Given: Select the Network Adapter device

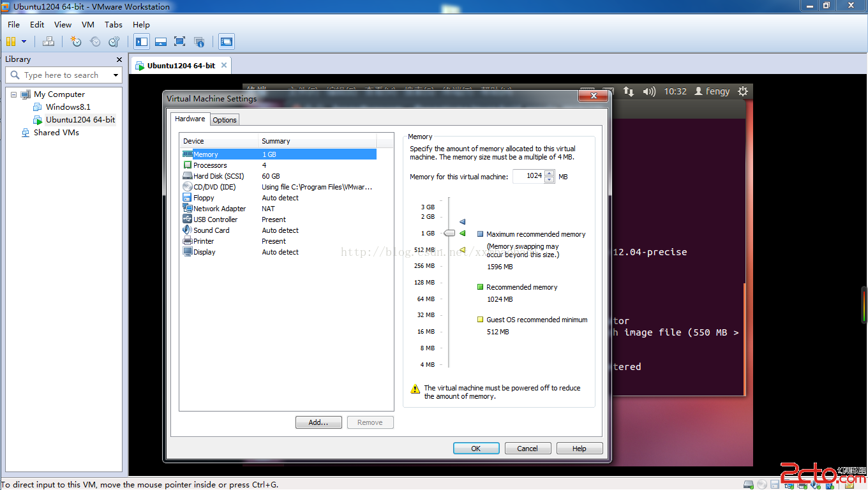Looking at the screenshot, I should 279,209.
